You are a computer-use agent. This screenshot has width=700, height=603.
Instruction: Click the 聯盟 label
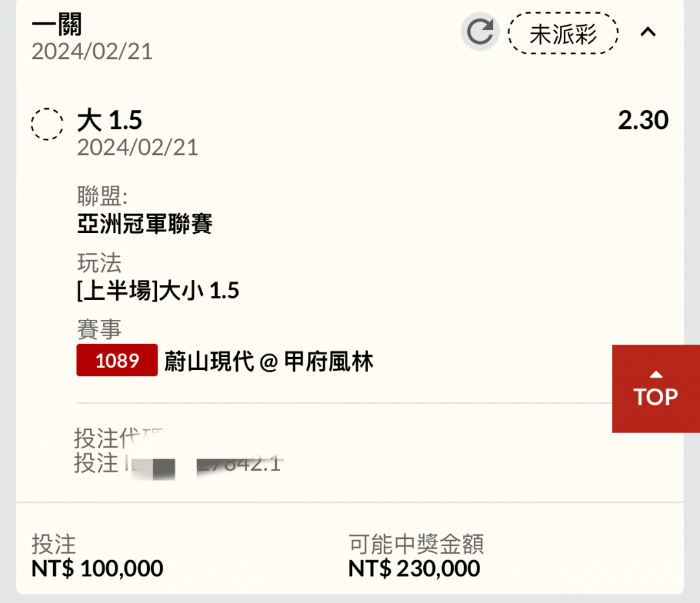click(x=102, y=196)
